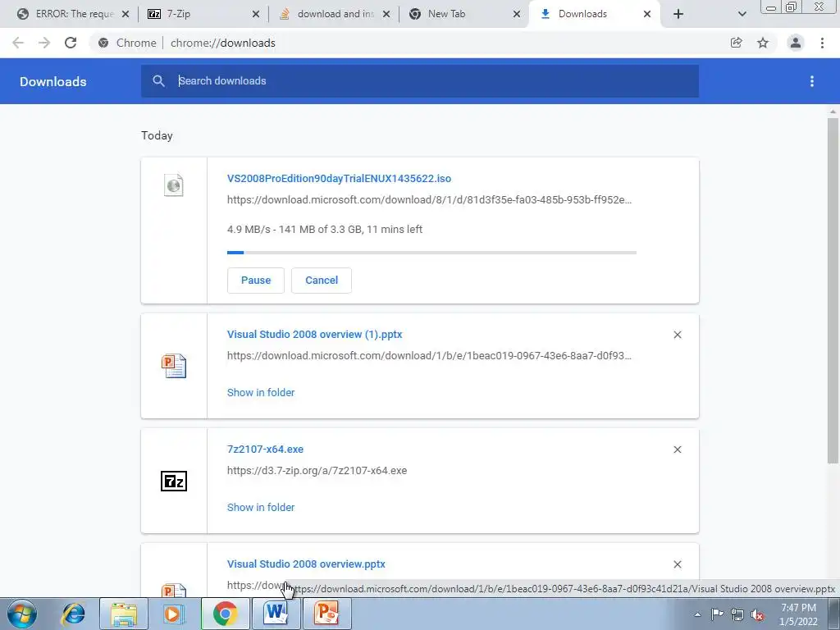The image size is (840, 630).
Task: Click the PowerPoint icon for overview (1).pptx
Action: click(x=174, y=366)
